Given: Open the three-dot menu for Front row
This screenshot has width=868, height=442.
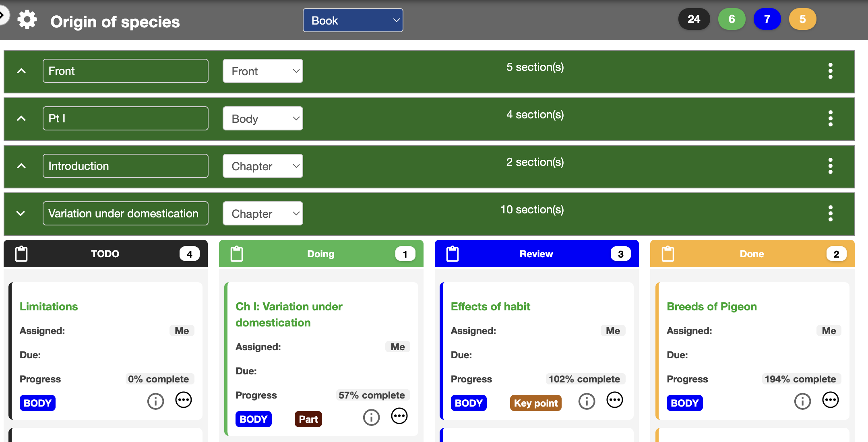Looking at the screenshot, I should coord(830,71).
